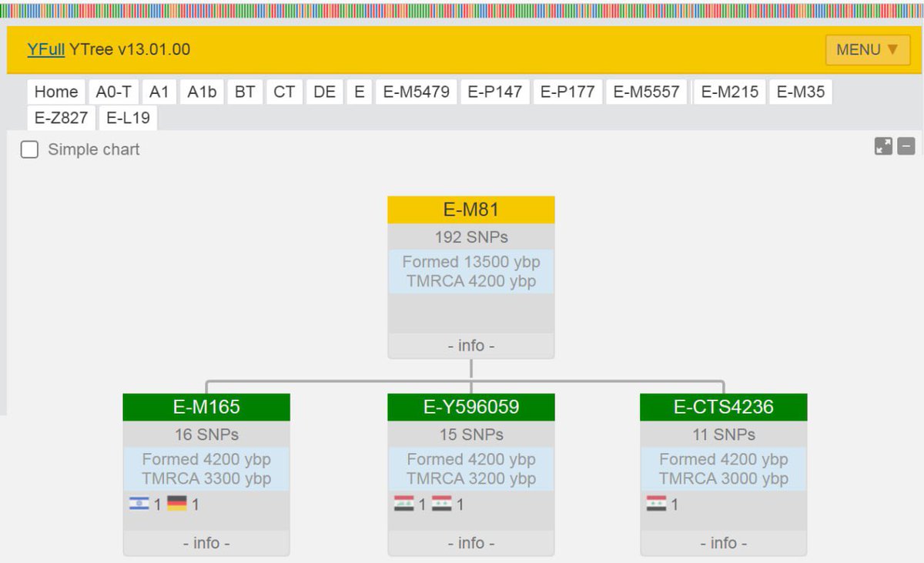Select the E-Z827 tab
The image size is (924, 563).
click(x=62, y=118)
